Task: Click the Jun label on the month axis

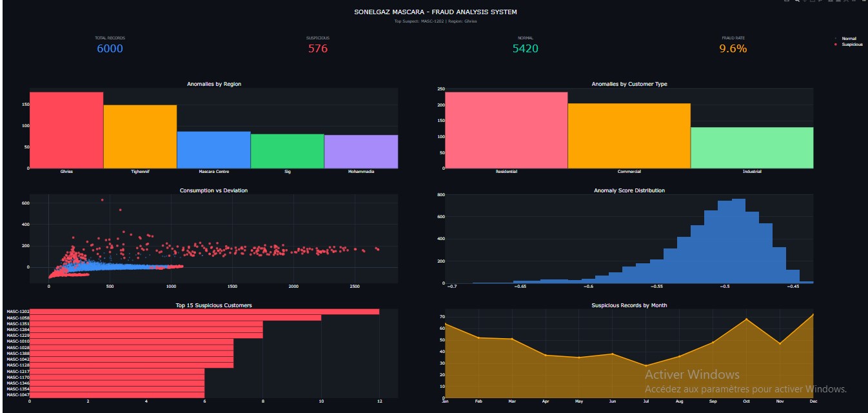Action: [612, 401]
